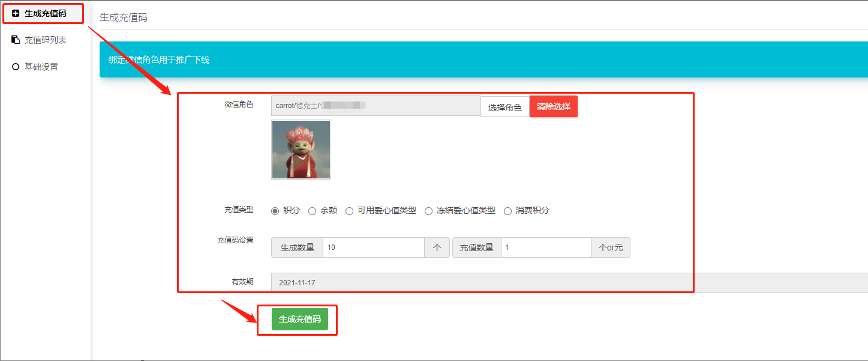Image resolution: width=868 pixels, height=361 pixels.
Task: Submit with the green 生成充值码 button
Action: tap(299, 319)
